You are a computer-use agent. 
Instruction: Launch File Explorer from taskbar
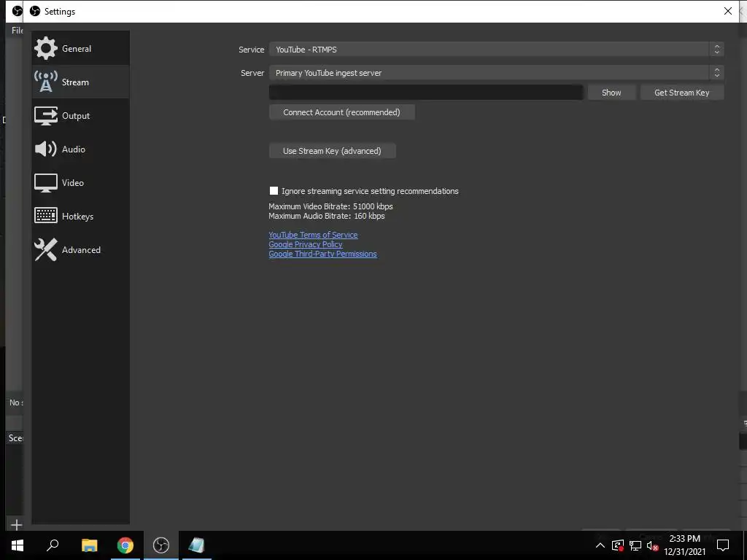pyautogui.click(x=89, y=545)
